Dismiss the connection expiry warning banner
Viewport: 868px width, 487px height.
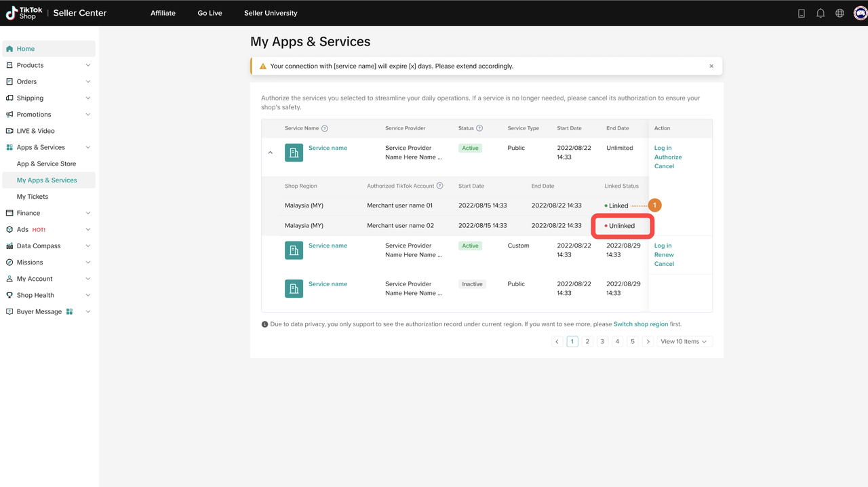click(711, 66)
